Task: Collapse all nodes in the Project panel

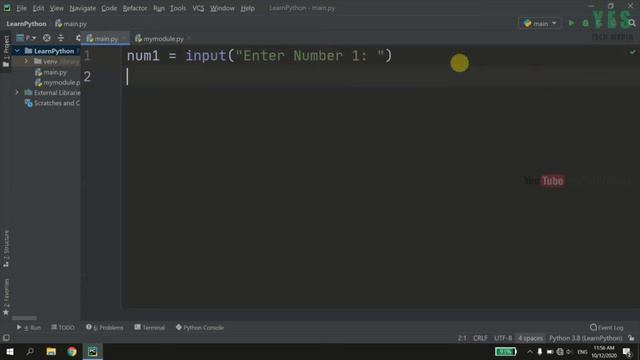Action: pos(61,38)
